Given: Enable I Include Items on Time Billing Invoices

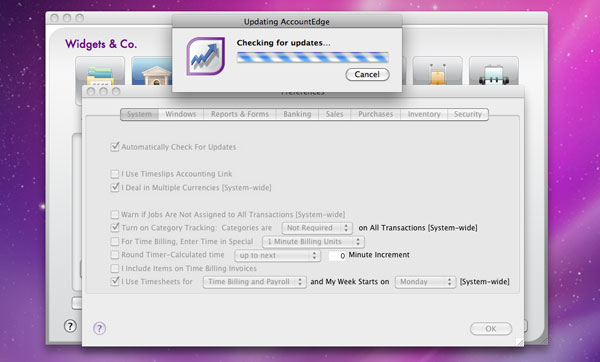Looking at the screenshot, I should point(115,268).
